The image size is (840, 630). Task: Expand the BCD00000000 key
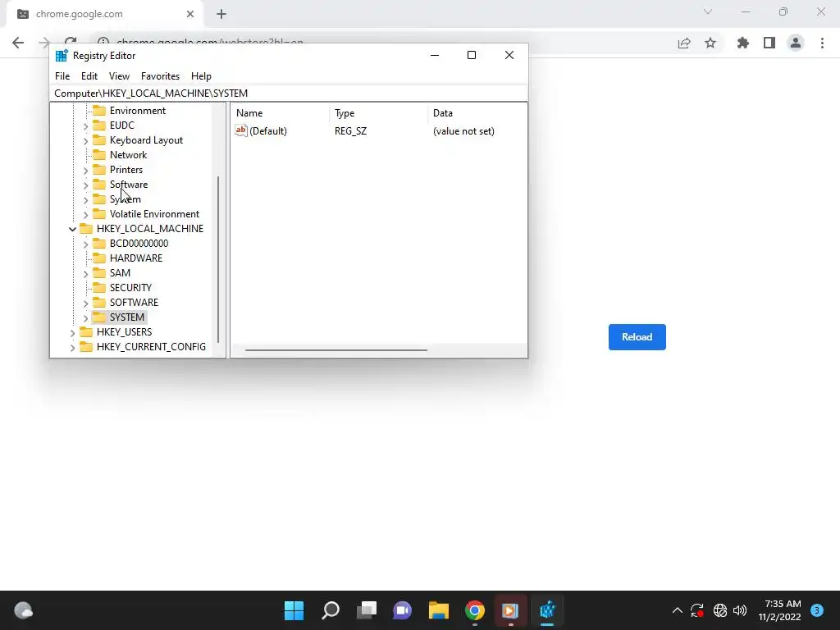coord(85,244)
